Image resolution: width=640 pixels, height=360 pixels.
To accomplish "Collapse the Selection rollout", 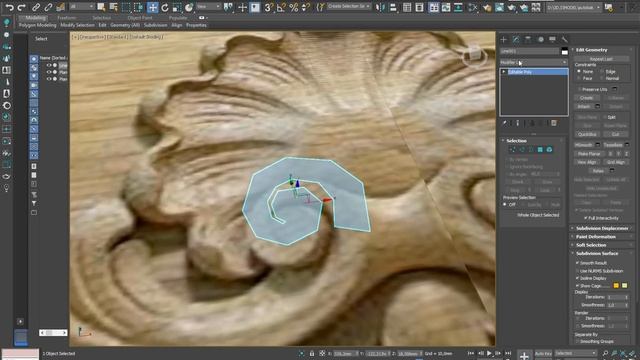I will point(516,140).
